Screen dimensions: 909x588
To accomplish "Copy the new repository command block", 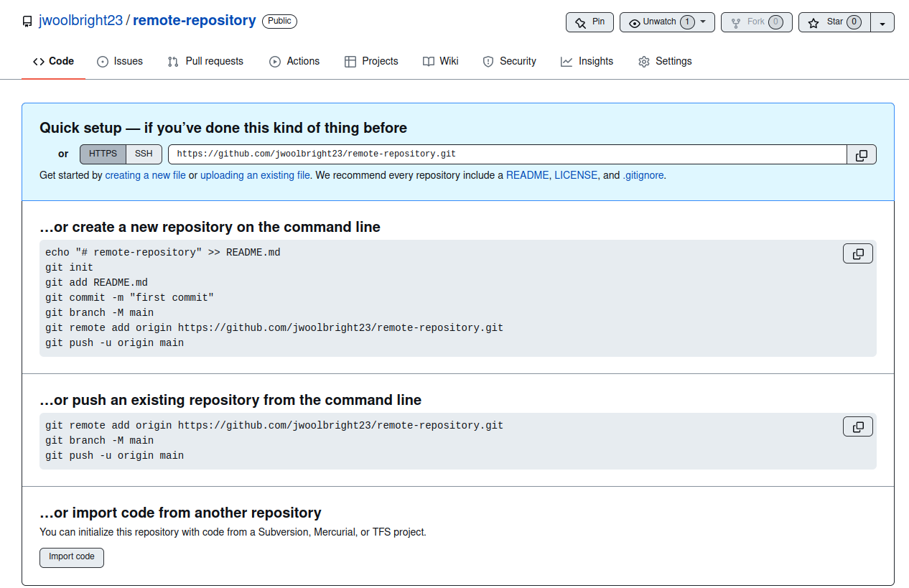I will 857,254.
